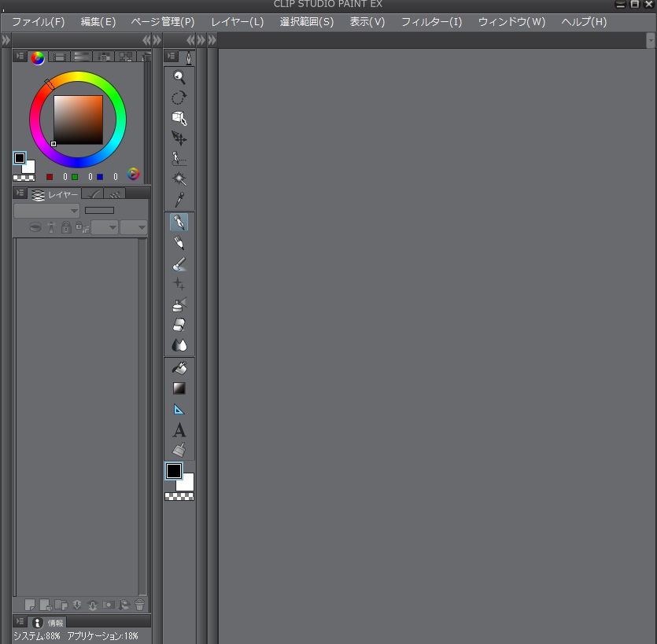Pick the Fill bucket tool
657x644 pixels.
(x=179, y=368)
